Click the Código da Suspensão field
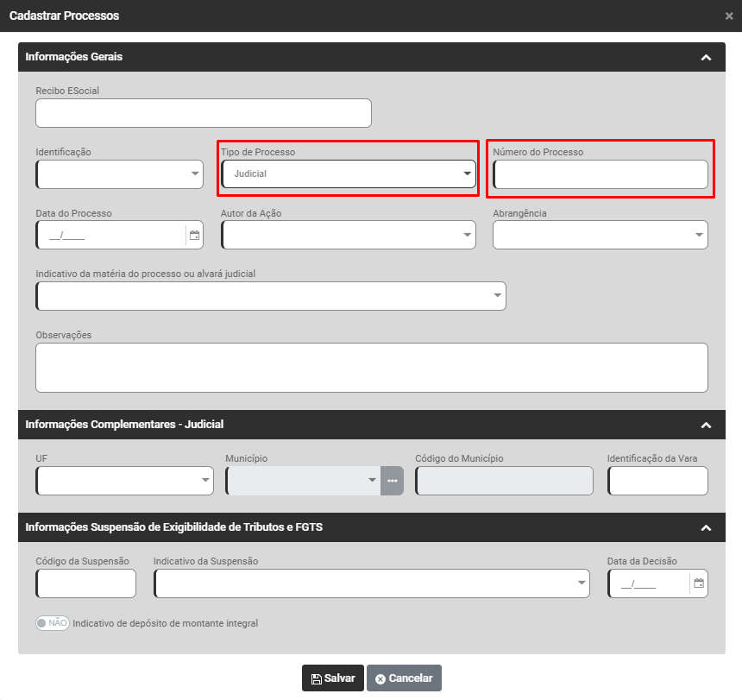The image size is (742, 700). point(85,583)
